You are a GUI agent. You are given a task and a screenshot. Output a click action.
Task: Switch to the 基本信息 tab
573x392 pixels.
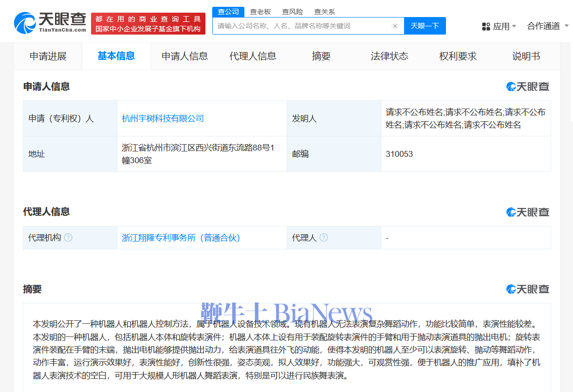[x=116, y=56]
